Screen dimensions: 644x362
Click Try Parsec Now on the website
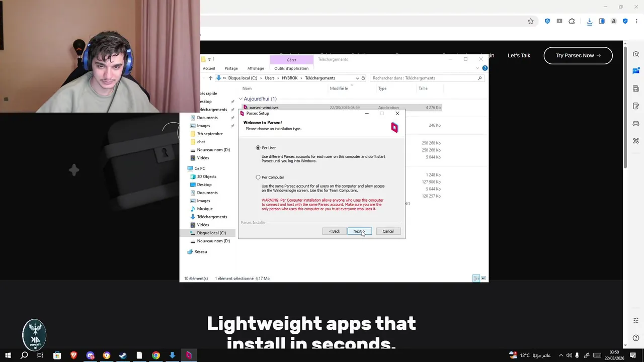[x=578, y=55]
